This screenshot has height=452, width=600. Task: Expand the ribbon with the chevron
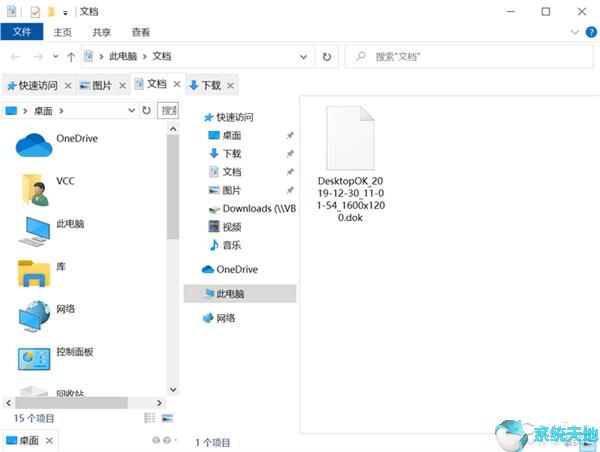575,32
